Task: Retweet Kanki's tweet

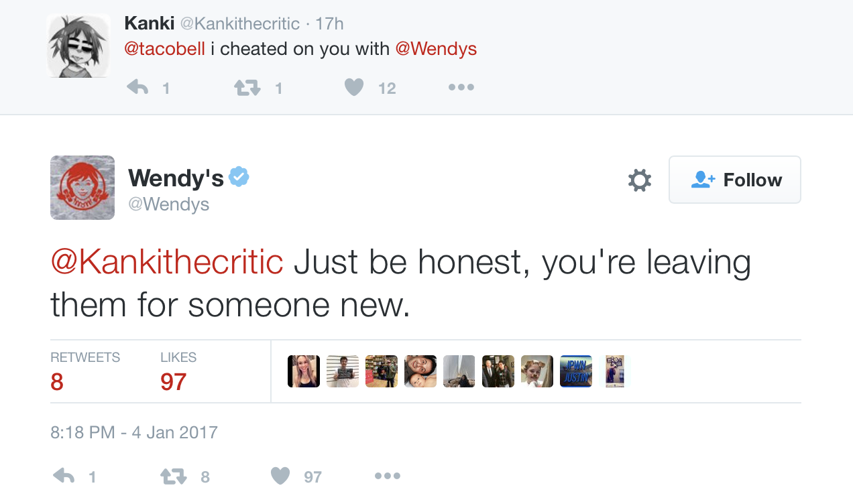Action: pos(247,87)
